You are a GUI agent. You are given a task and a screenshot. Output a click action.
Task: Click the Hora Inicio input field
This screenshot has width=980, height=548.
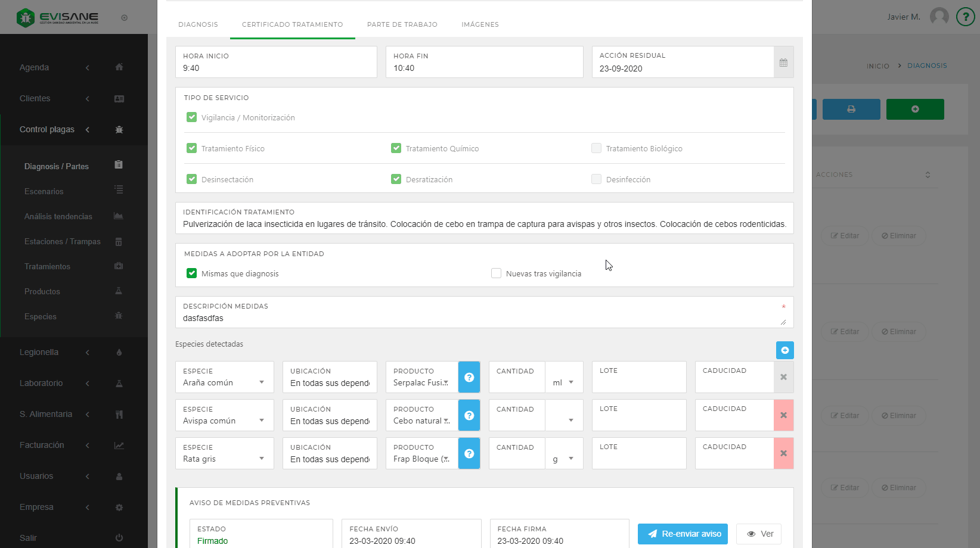tap(276, 68)
